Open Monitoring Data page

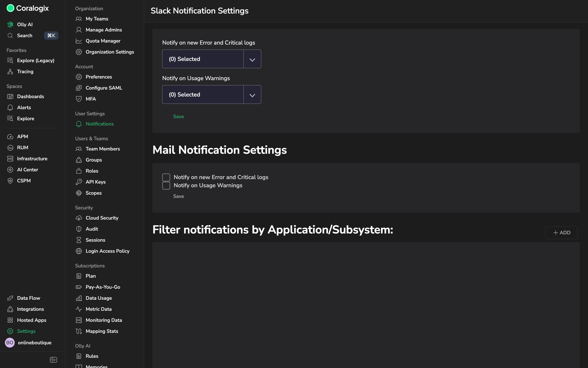(x=104, y=320)
